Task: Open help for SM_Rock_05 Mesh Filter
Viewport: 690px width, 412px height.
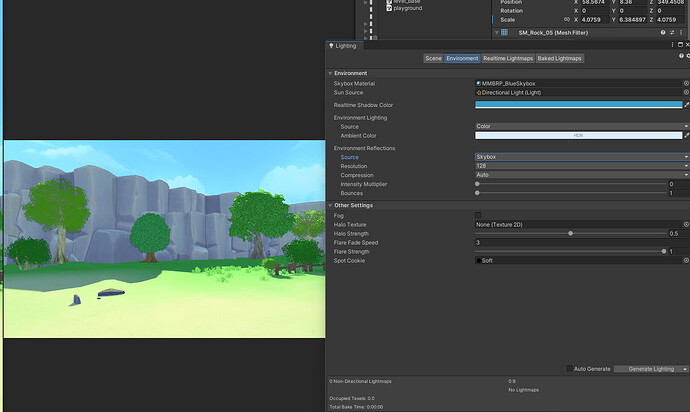Action: click(663, 33)
